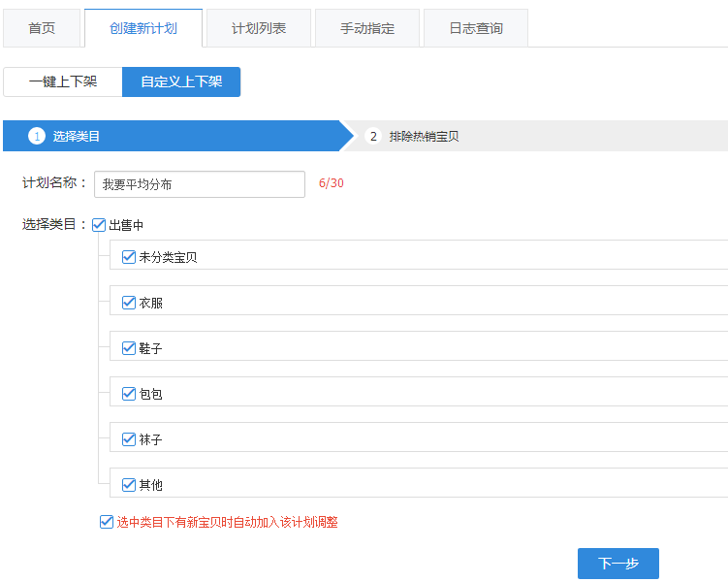The image size is (728, 582).
Task: Deselect the 包包 category checkbox
Action: click(128, 394)
